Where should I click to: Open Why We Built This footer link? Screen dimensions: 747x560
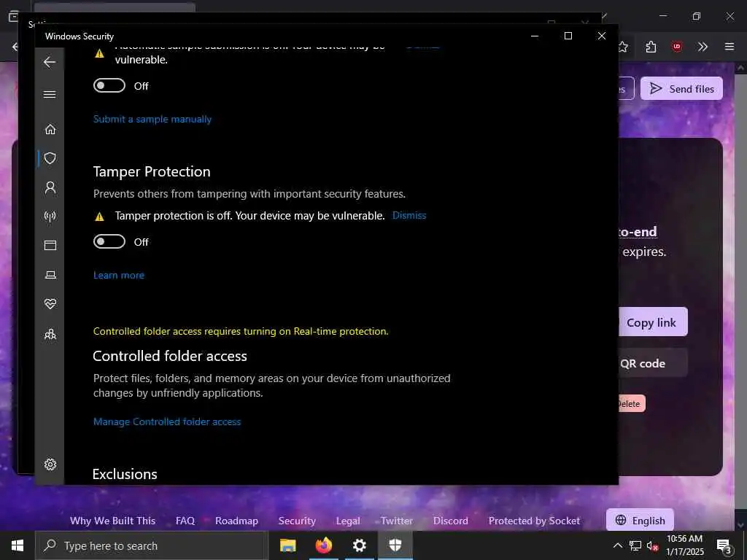pos(113,521)
